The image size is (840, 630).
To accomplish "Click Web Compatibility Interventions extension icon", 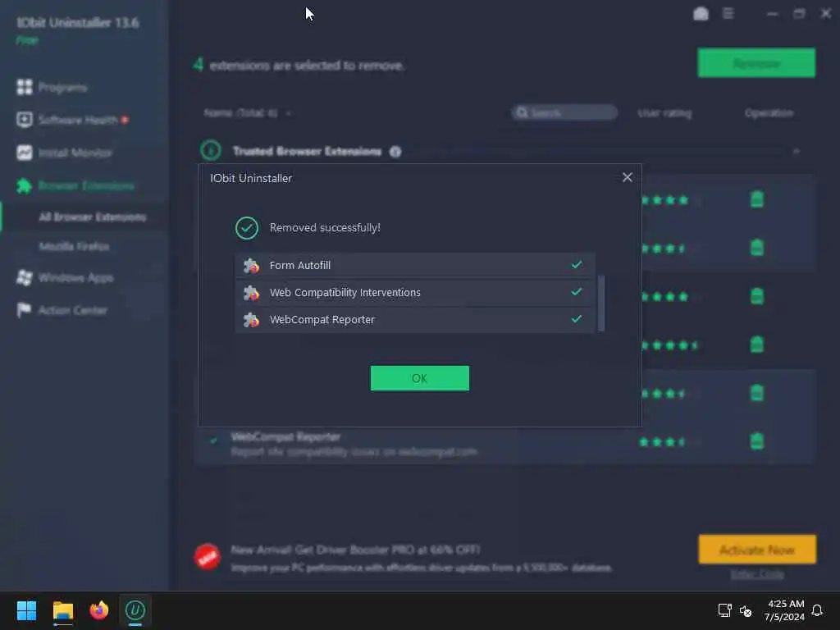I will [x=251, y=293].
